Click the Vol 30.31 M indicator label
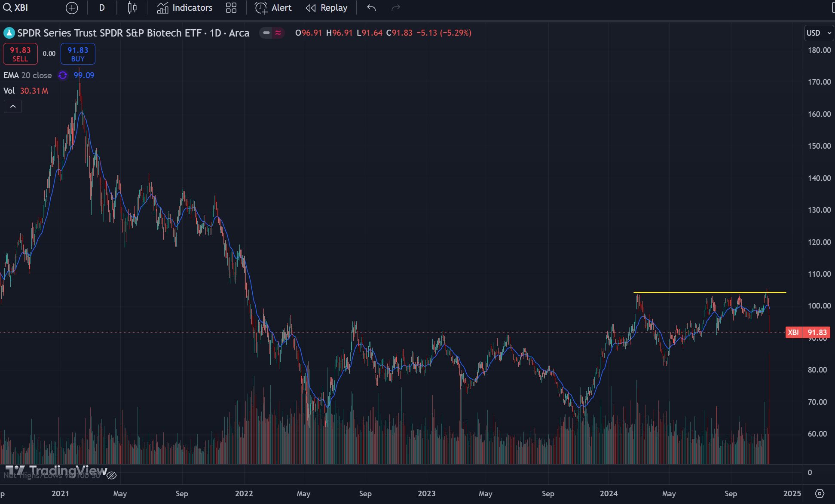Screen dimensions: 835x504 pyautogui.click(x=26, y=91)
